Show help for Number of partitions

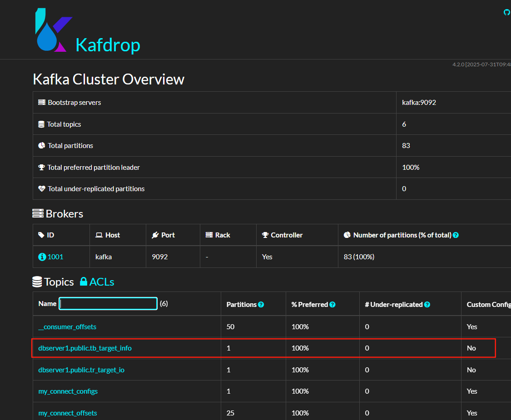point(456,235)
